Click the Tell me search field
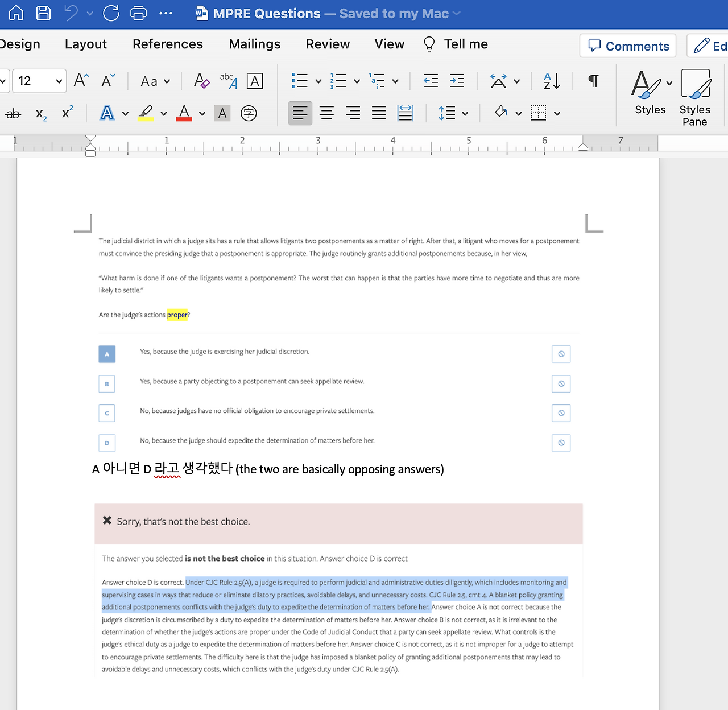This screenshot has height=710, width=728. pos(465,44)
